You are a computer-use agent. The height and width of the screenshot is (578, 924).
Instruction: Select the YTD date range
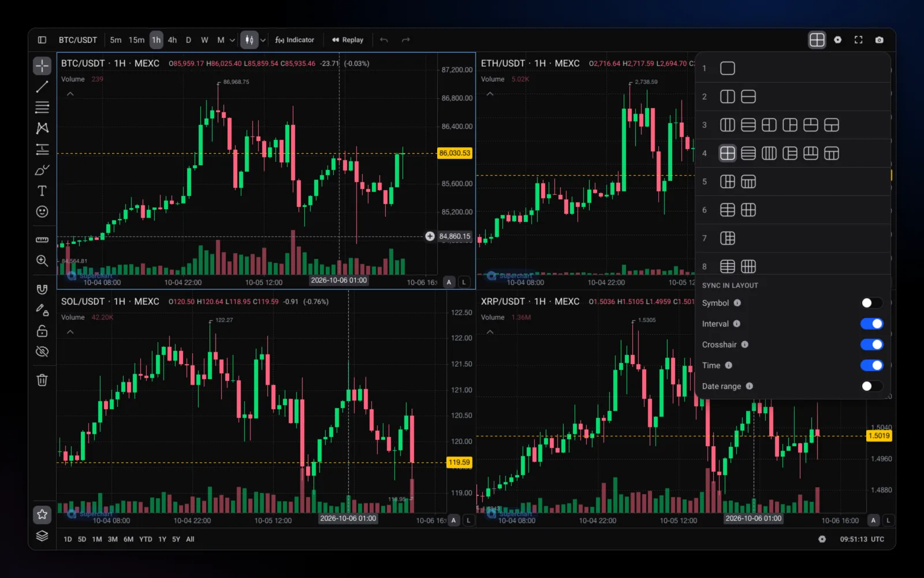pyautogui.click(x=146, y=539)
